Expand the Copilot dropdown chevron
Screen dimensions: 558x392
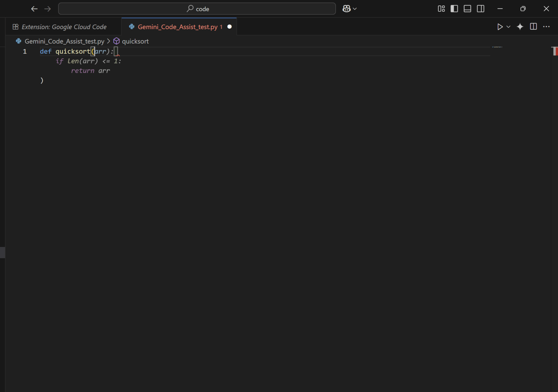click(x=355, y=9)
